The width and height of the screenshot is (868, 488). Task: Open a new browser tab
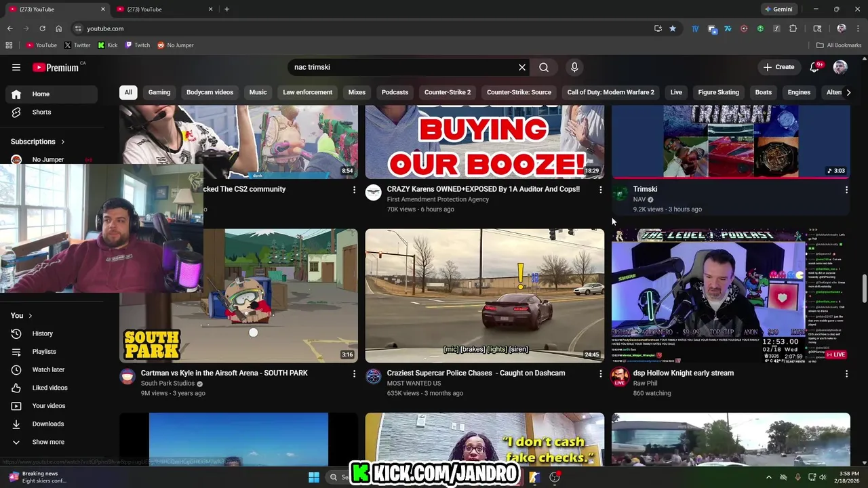(226, 9)
